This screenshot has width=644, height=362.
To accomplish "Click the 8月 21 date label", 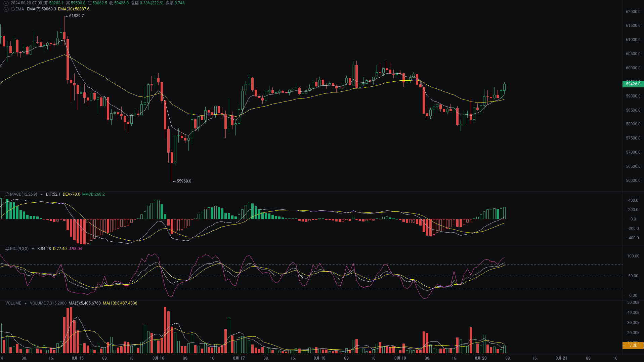I will tap(561, 358).
